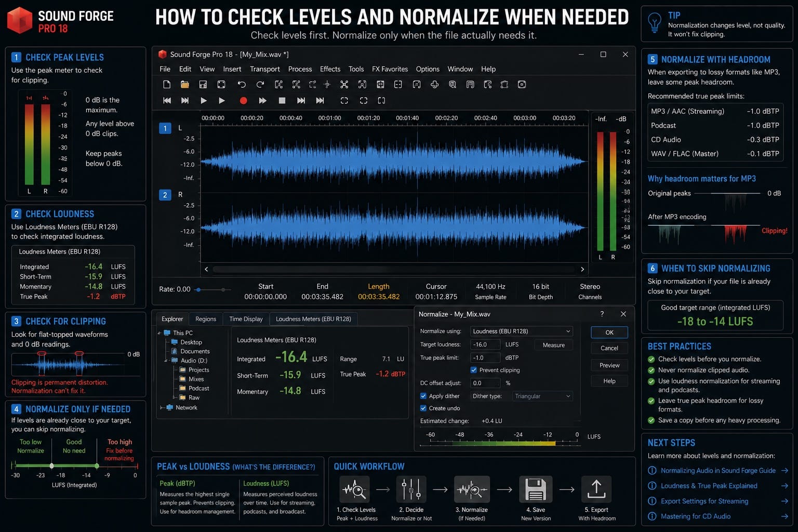This screenshot has height=532, width=798.
Task: Click the Undo arrow icon
Action: pos(242,85)
